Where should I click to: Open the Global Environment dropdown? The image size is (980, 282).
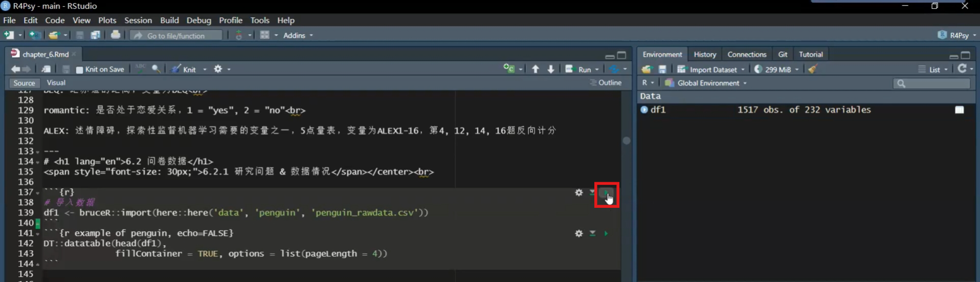point(711,83)
